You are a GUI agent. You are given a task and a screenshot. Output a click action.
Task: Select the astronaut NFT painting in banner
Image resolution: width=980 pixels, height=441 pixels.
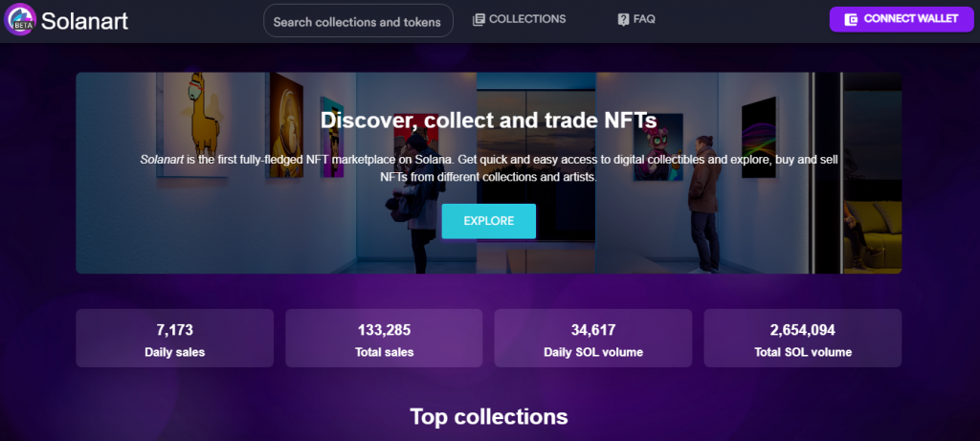(x=286, y=125)
